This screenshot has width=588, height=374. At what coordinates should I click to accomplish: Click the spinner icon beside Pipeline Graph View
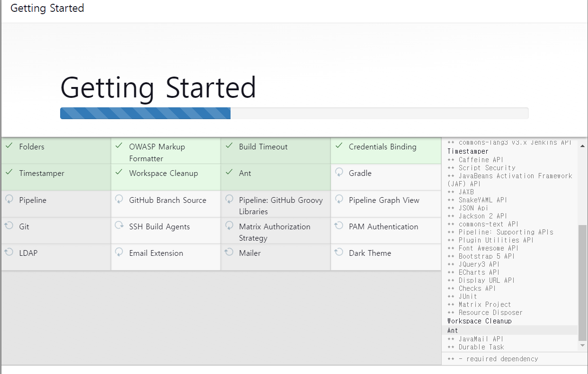click(x=339, y=199)
